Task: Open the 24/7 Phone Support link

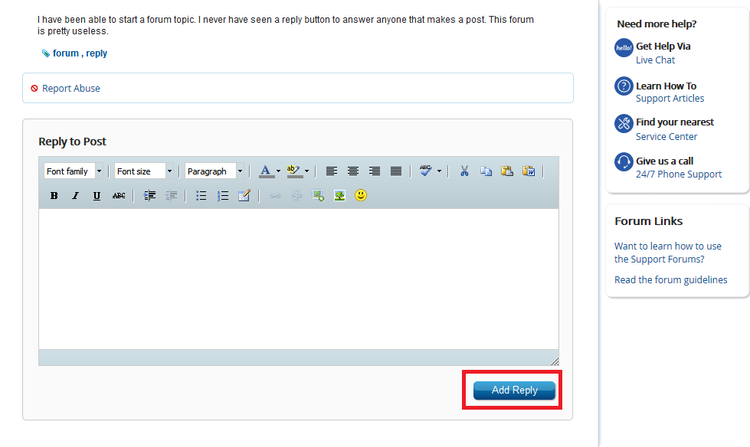Action: point(678,174)
